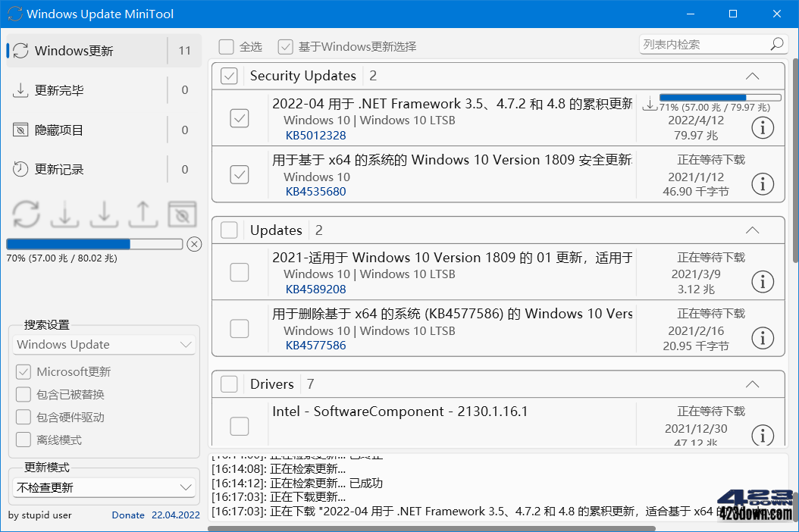The image size is (799, 532).
Task: Open info for the Intel SoftwareComponent driver
Action: click(x=763, y=436)
